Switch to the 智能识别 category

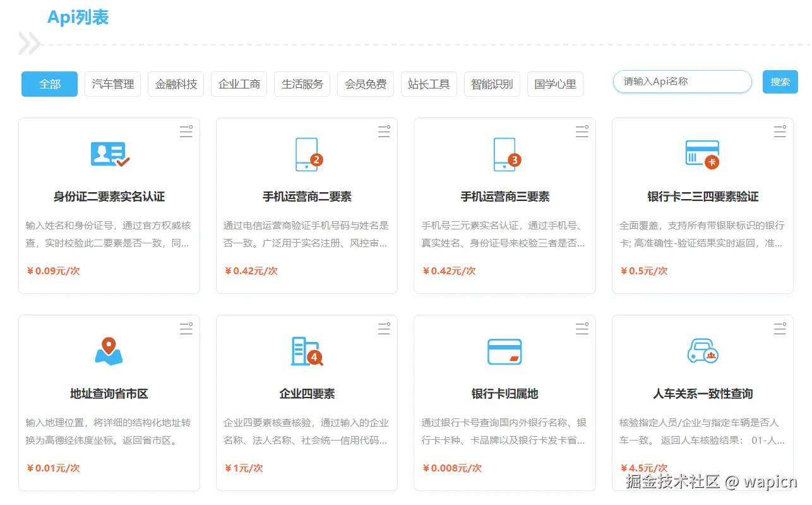point(492,83)
